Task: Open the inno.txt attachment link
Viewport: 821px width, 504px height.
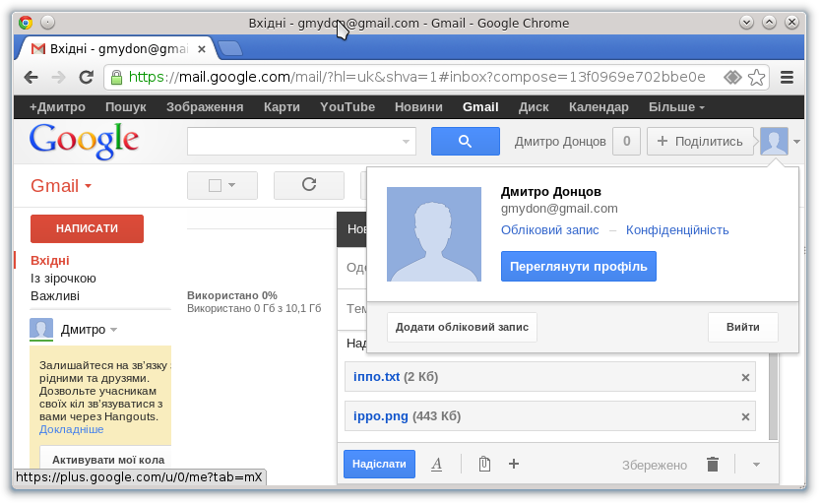Action: 376,377
